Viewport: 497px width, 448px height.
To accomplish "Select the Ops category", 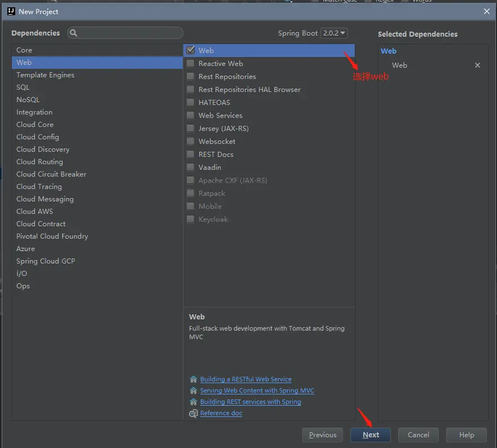I will (97, 286).
